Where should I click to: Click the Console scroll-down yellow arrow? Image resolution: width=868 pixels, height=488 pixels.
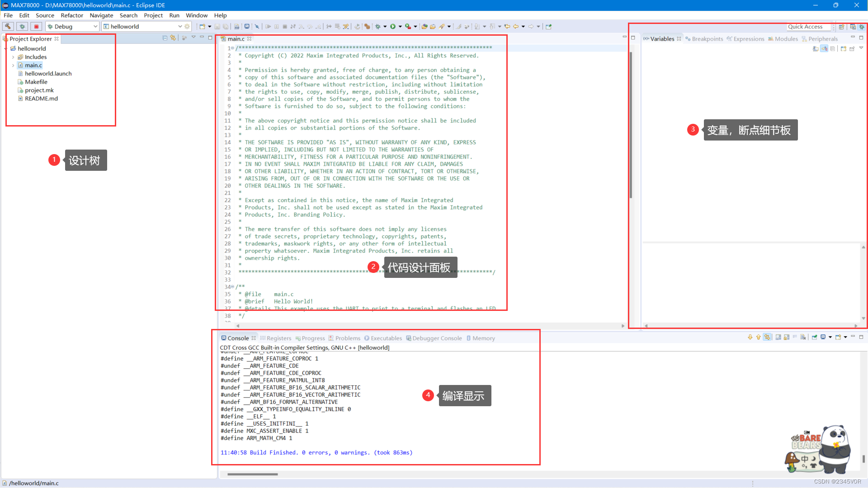coord(750,337)
